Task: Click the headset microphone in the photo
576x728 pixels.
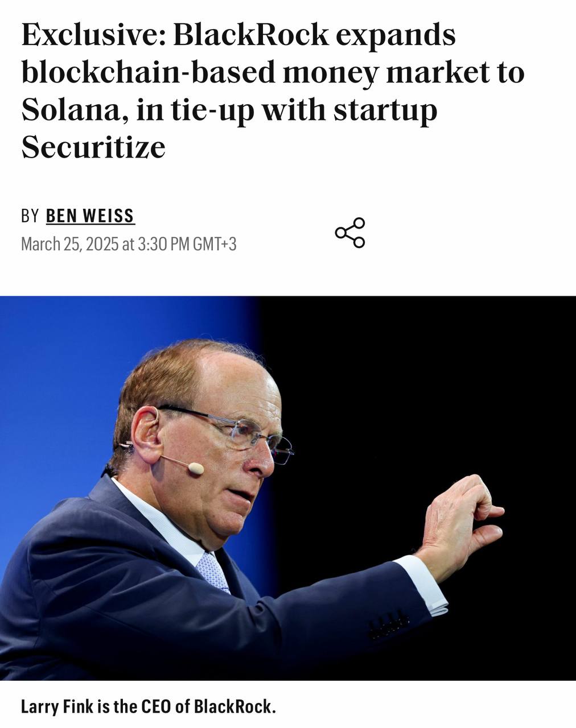Action: click(195, 468)
